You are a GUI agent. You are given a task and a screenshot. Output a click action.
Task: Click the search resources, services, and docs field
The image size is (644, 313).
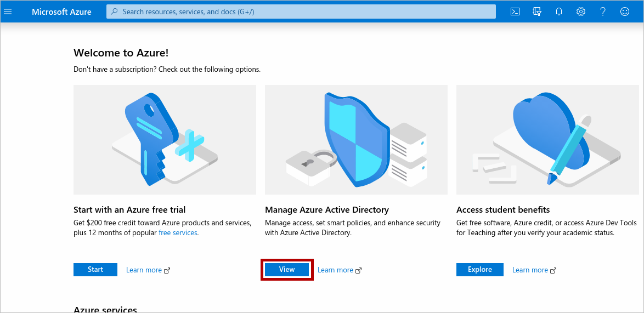[x=302, y=12]
